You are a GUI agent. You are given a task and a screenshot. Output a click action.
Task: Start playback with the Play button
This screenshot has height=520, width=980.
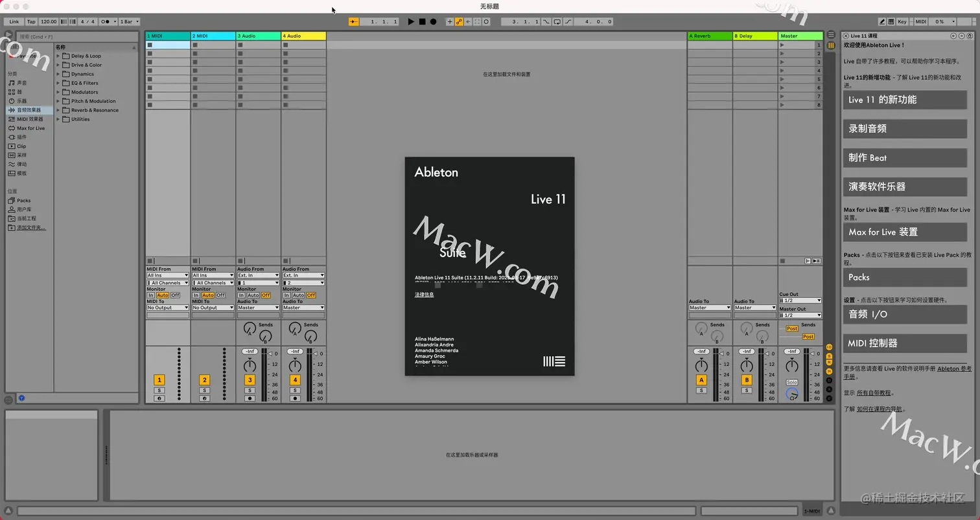click(x=411, y=21)
